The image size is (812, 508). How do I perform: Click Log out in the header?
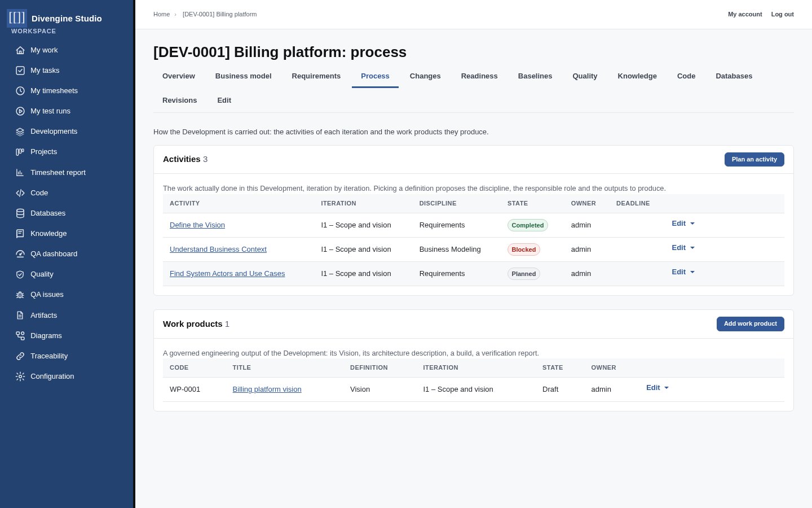click(x=783, y=14)
